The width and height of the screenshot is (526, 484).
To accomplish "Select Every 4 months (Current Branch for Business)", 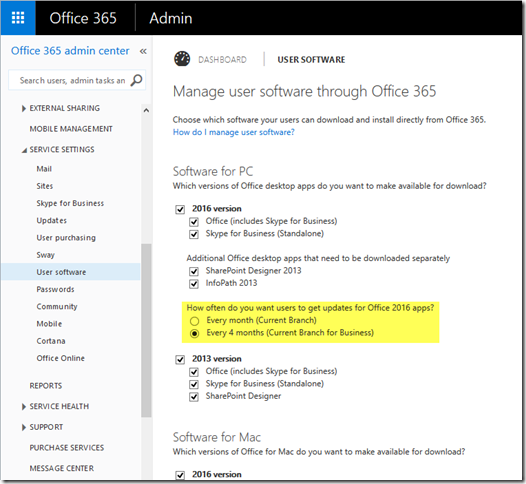I will (195, 333).
